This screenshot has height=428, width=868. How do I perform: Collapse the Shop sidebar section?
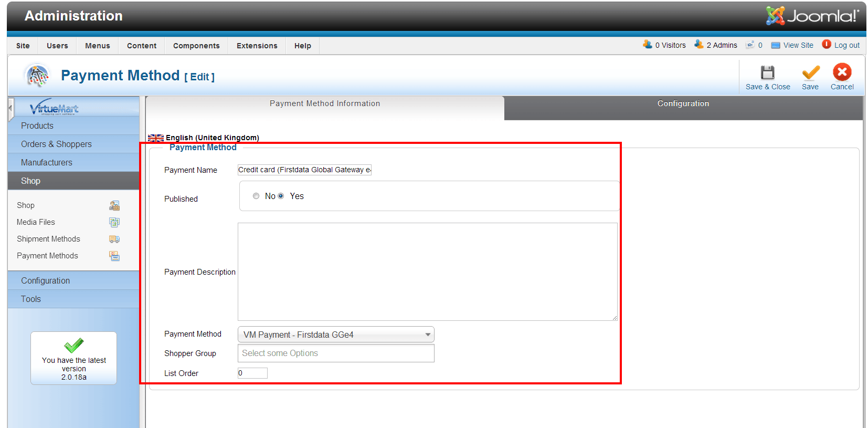73,181
